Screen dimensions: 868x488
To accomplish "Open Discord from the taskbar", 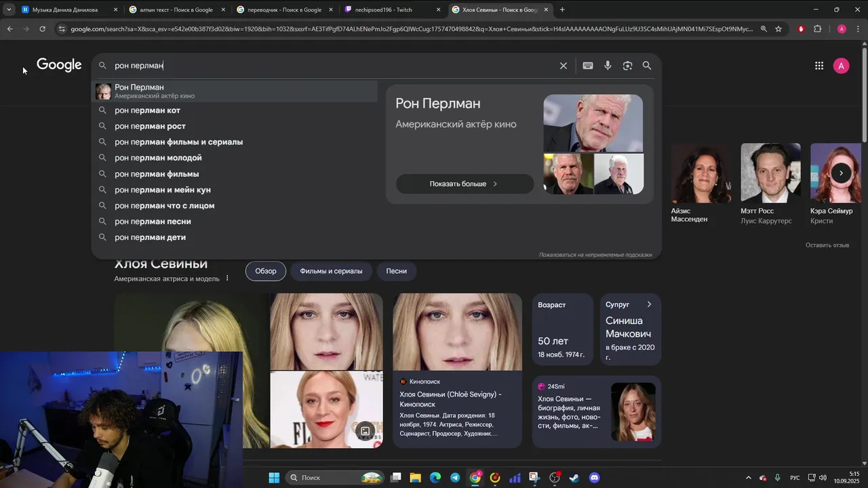I will coord(595,478).
